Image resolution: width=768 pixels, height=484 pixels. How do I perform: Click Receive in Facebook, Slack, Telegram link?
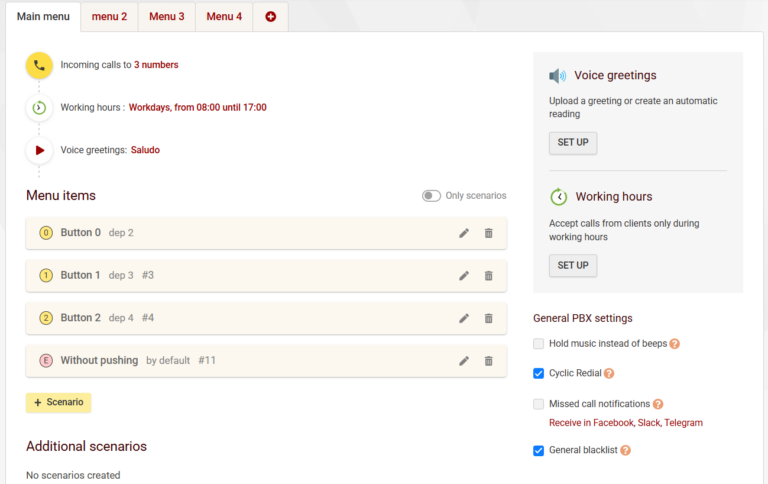[625, 423]
